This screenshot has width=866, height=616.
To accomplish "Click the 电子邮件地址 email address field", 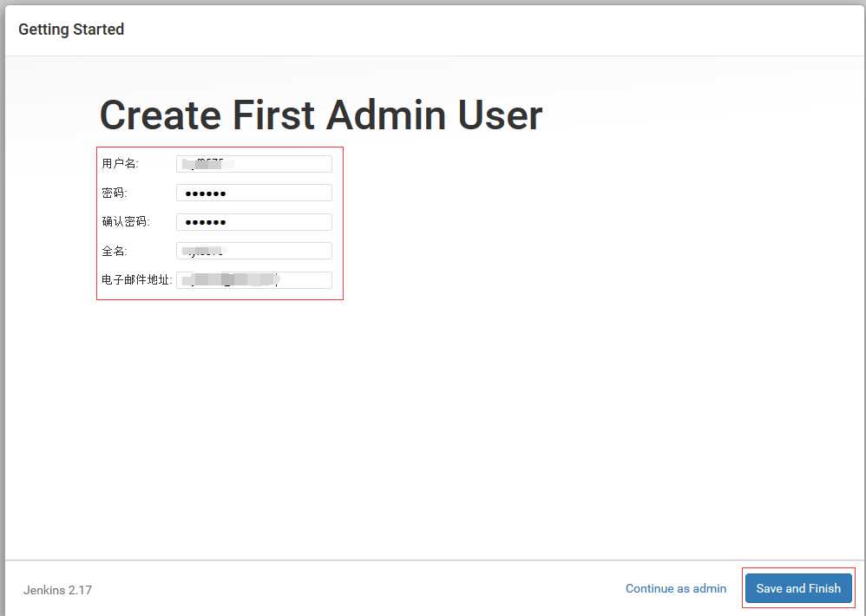I will tap(254, 280).
